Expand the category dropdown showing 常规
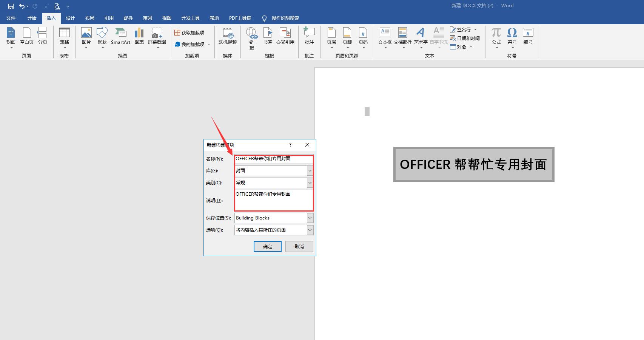 310,182
